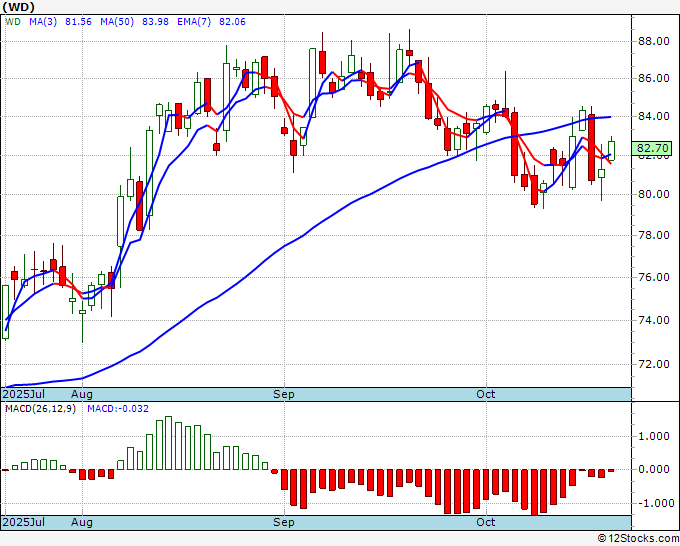Click the Sep label on MACD axis
680x546 pixels.
pyautogui.click(x=284, y=522)
